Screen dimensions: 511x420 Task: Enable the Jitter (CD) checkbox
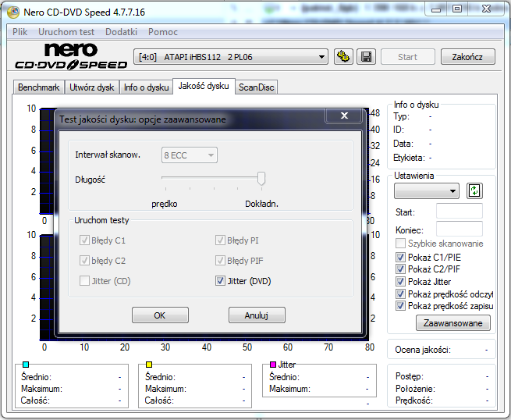[84, 281]
